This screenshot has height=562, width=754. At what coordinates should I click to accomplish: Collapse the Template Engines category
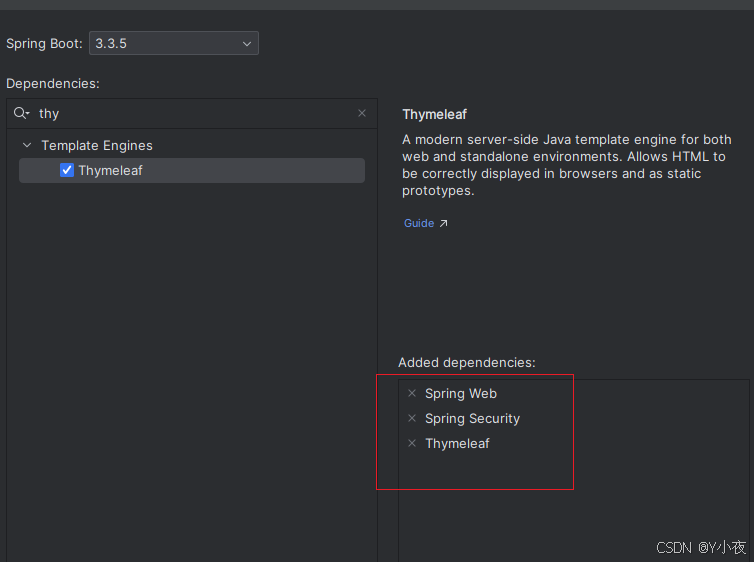[27, 145]
